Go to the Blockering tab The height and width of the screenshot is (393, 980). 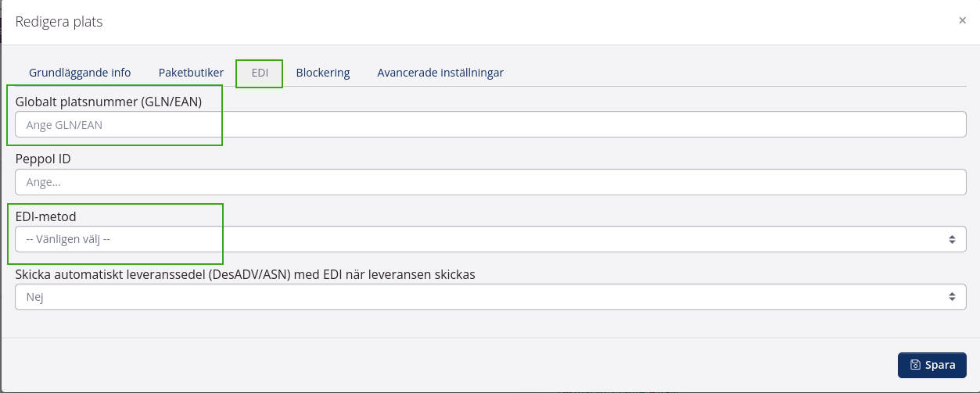point(322,73)
